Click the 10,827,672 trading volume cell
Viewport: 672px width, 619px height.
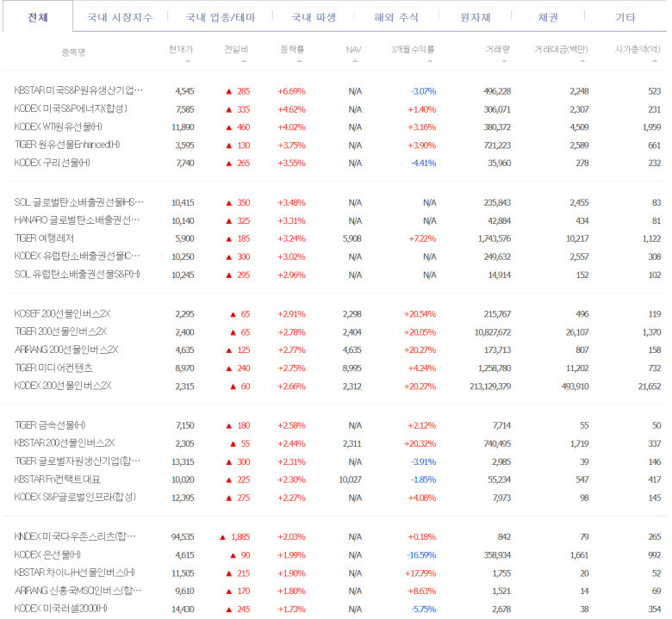pos(493,332)
